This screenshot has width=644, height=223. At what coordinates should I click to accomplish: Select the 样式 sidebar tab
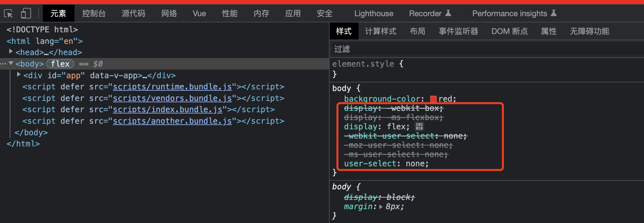[344, 31]
